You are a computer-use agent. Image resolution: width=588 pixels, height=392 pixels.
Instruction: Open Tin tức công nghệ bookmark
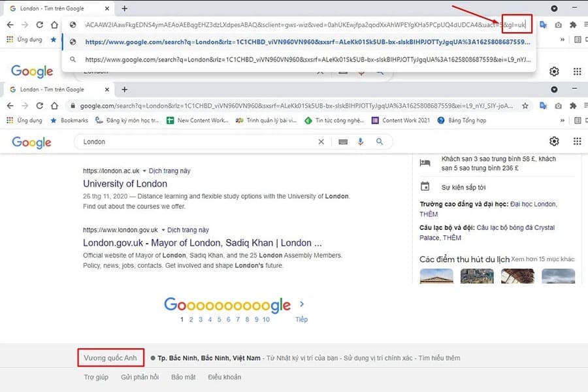335,120
